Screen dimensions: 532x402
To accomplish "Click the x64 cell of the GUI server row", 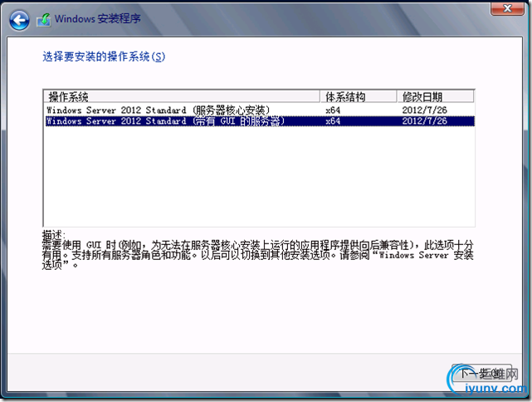I will (x=333, y=121).
